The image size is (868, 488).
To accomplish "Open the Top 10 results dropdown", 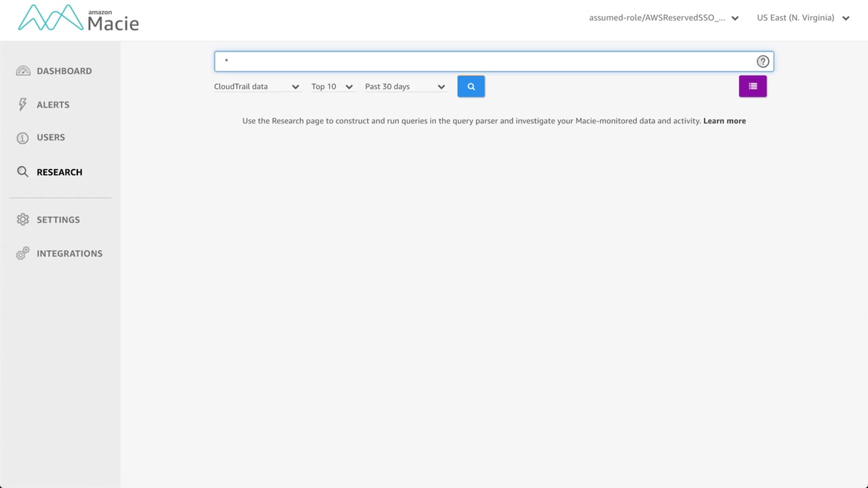I will 332,87.
